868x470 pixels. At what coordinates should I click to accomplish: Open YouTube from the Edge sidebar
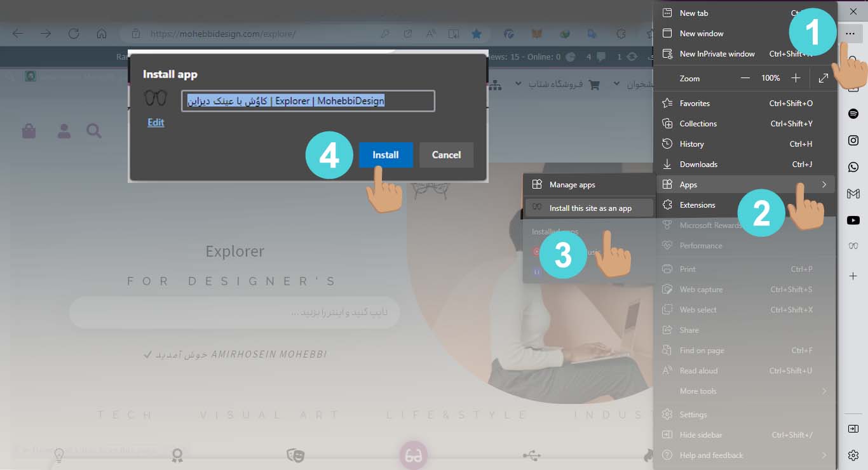853,220
